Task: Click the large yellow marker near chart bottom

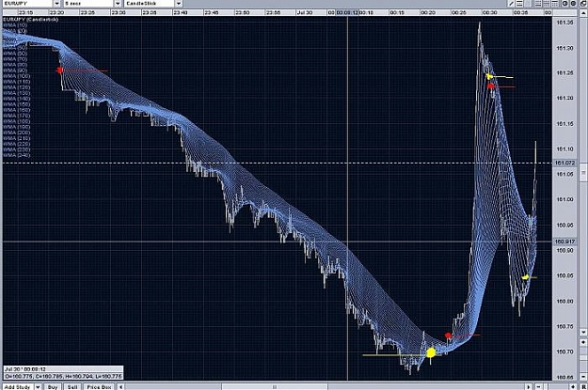Action: (431, 352)
